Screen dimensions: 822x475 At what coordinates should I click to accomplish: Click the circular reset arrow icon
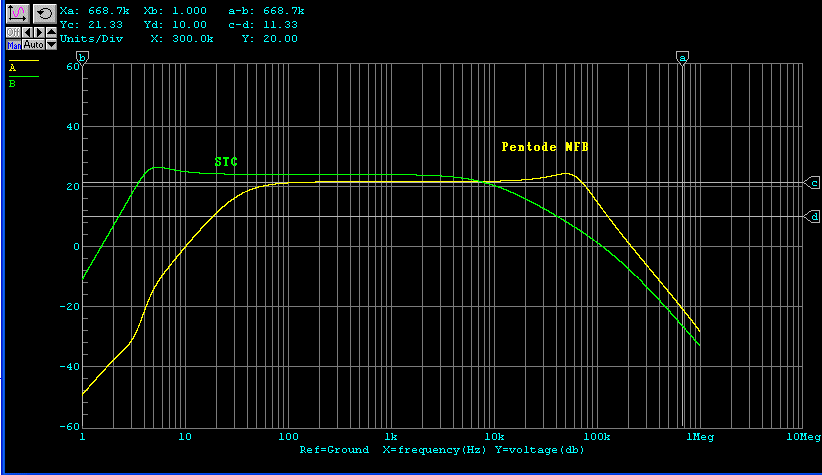[x=44, y=13]
